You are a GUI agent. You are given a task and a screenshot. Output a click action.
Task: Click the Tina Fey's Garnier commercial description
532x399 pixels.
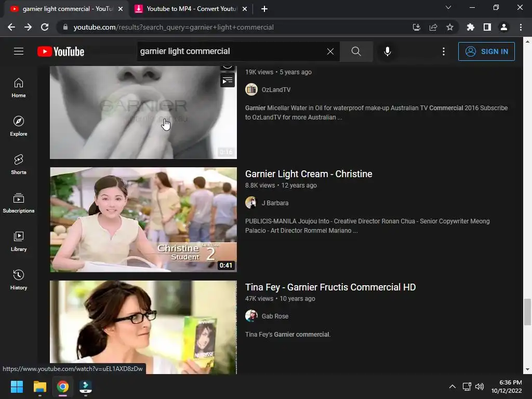tap(288, 334)
